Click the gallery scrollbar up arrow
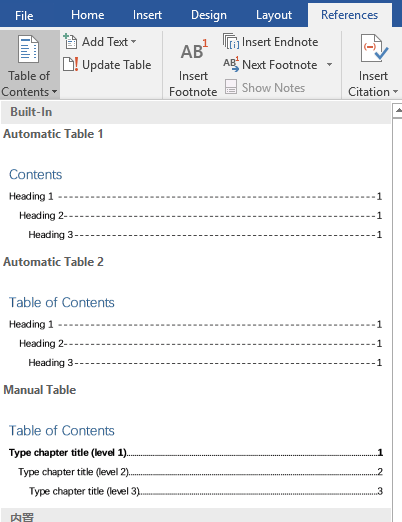 point(398,110)
